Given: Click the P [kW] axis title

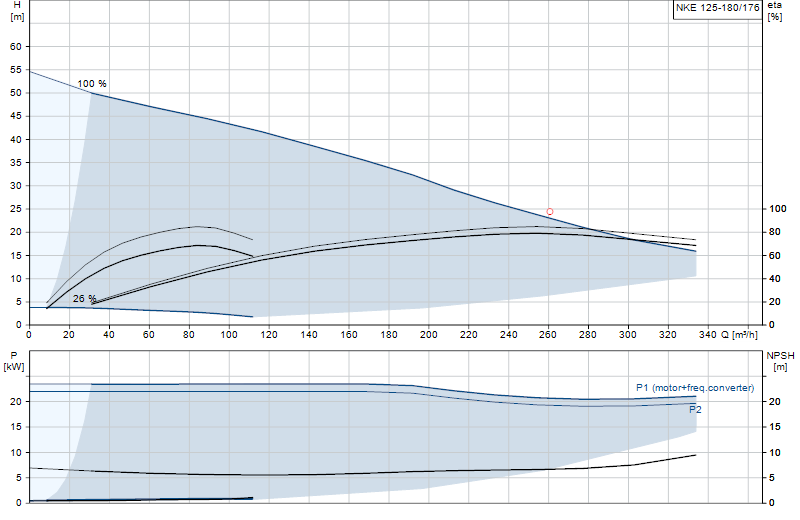Looking at the screenshot, I should 14,361.
